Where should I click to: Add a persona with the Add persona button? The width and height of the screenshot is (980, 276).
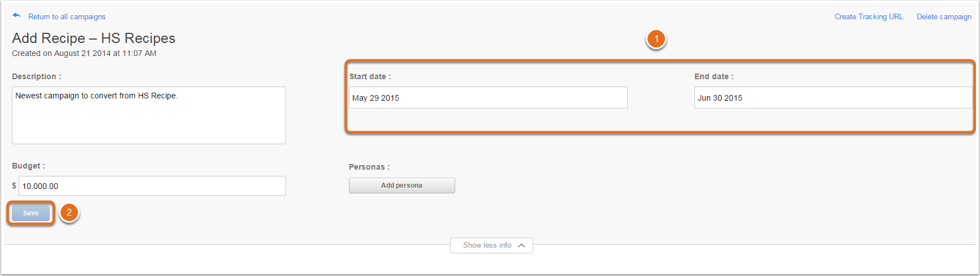[402, 186]
